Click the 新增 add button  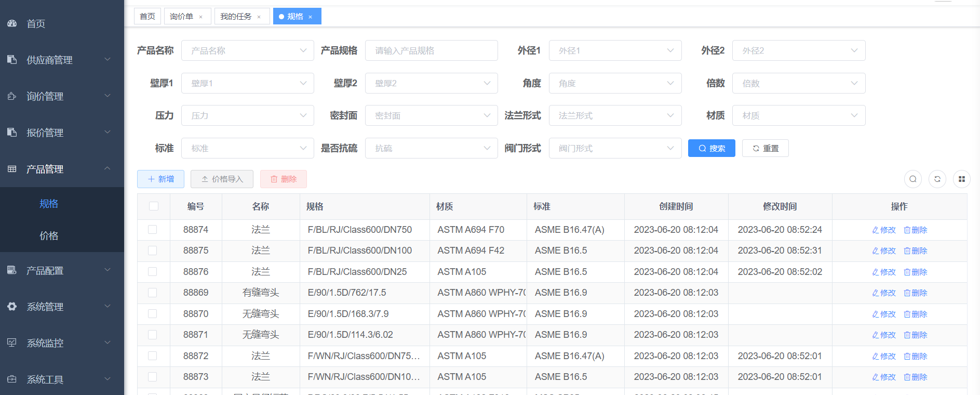160,179
